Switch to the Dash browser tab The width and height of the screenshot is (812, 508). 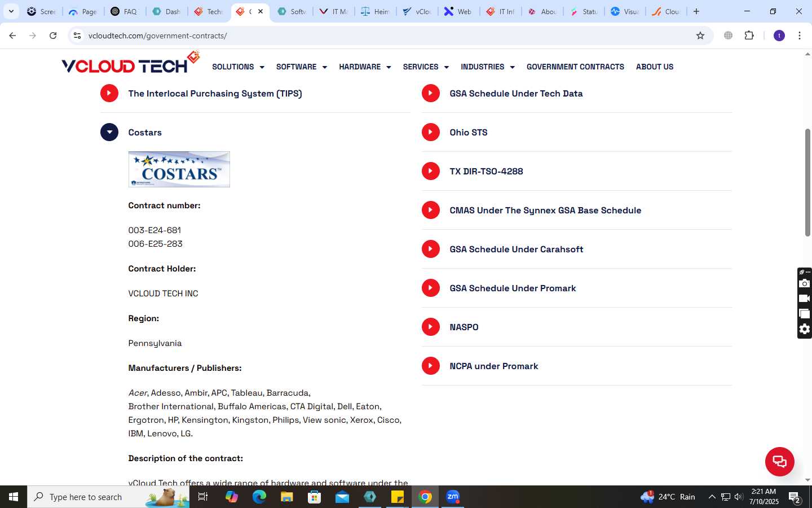coord(166,11)
